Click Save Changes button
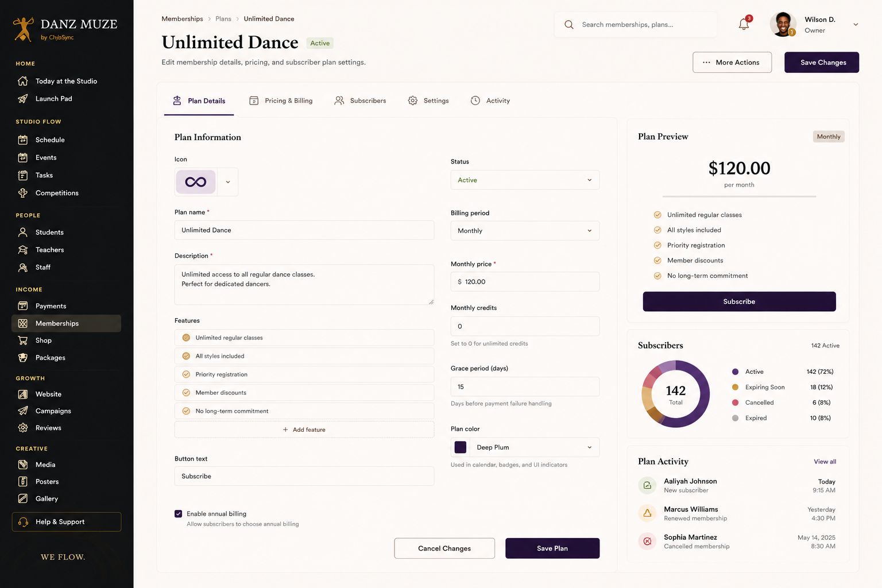This screenshot has width=882, height=588. [822, 63]
